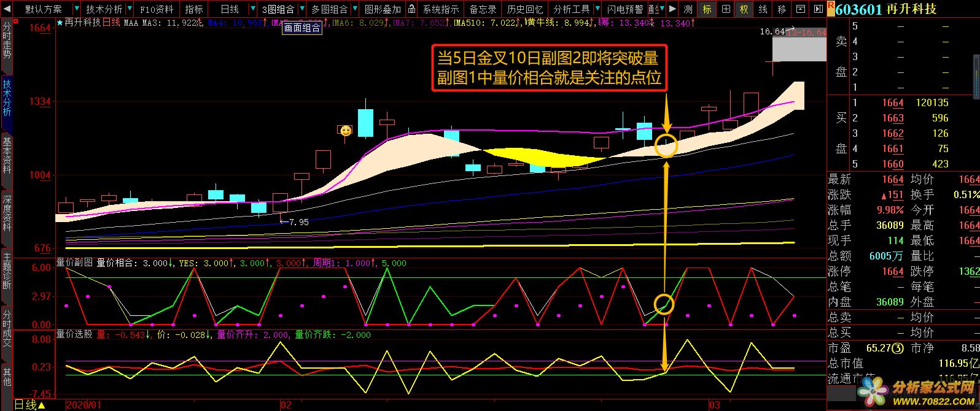Toggle the 权 price adjustment button
The image size is (980, 411).
[x=744, y=9]
